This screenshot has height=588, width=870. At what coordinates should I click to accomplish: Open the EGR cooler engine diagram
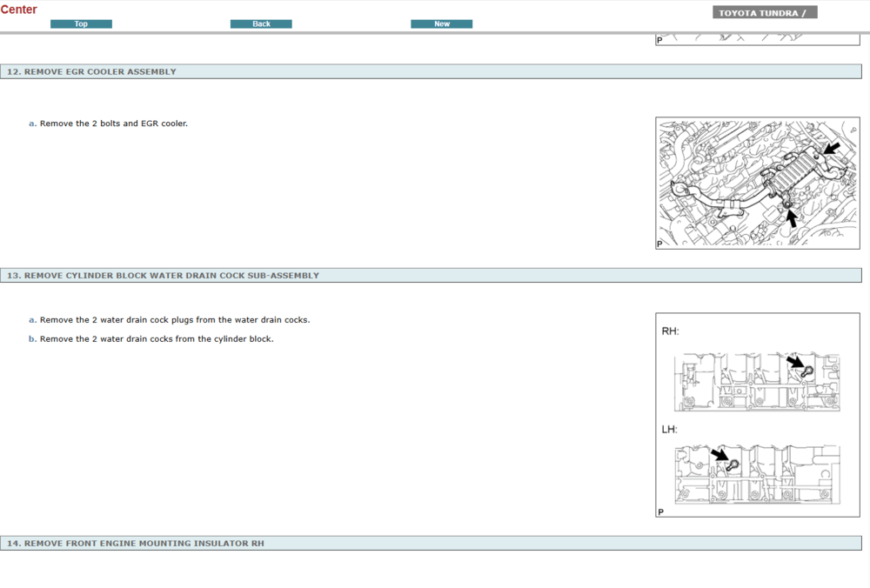click(757, 184)
